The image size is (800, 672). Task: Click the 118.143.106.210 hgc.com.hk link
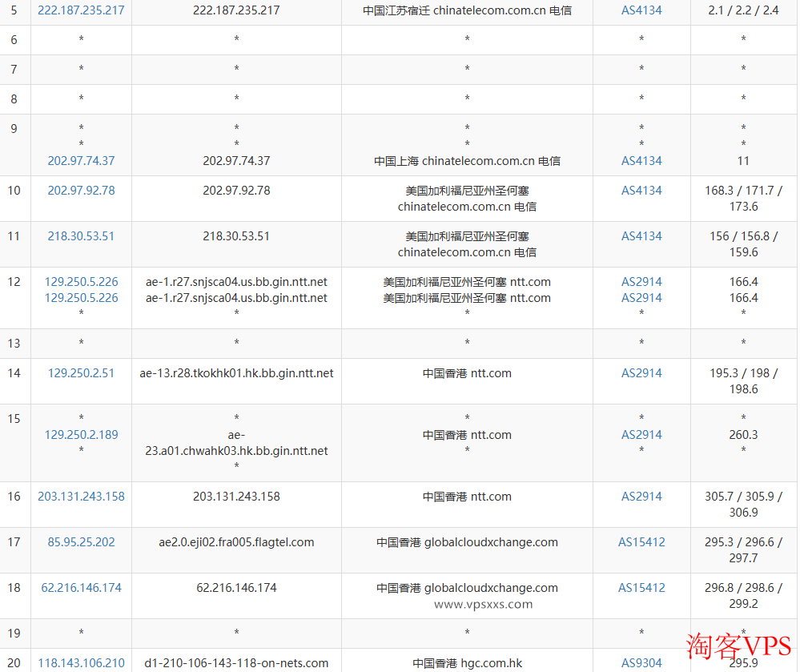pos(80,663)
